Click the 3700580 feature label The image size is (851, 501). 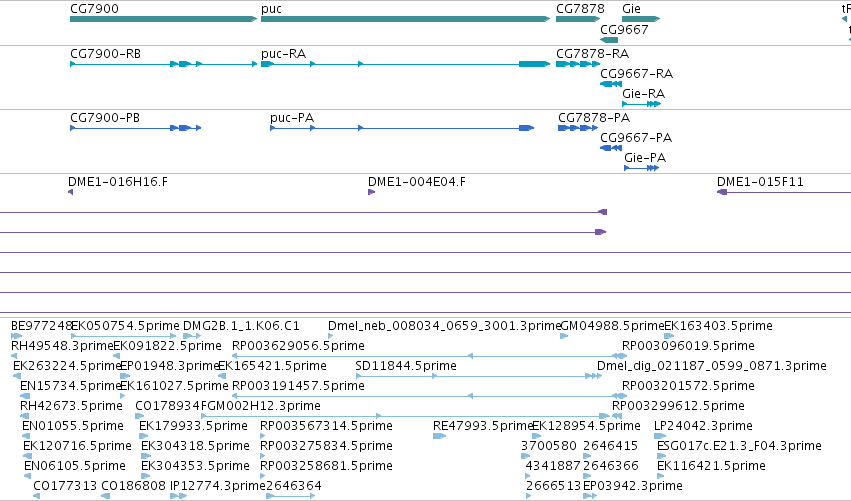pos(549,446)
